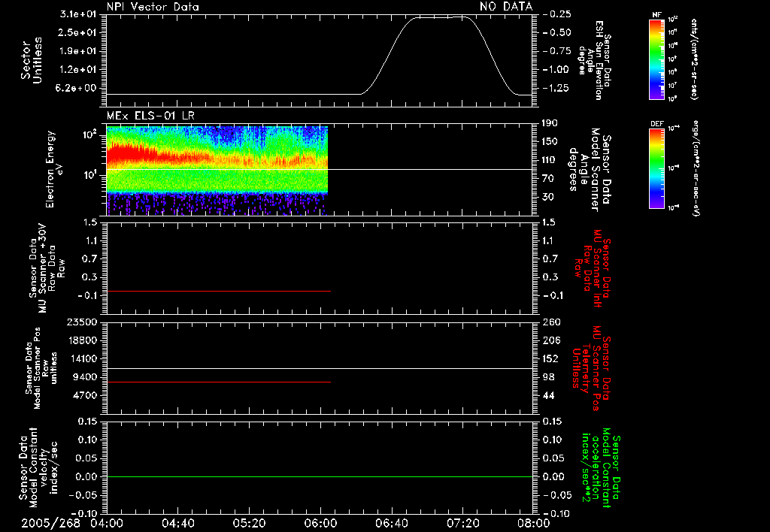Click the 'ESH Sun Elevation Angle' axis title
This screenshot has height=532, width=770.
[594, 60]
